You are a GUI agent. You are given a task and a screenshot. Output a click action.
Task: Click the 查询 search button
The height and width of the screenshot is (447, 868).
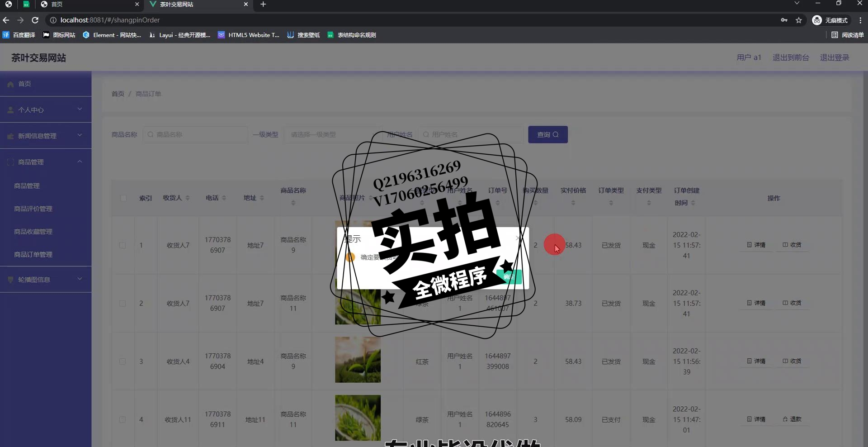coord(548,134)
